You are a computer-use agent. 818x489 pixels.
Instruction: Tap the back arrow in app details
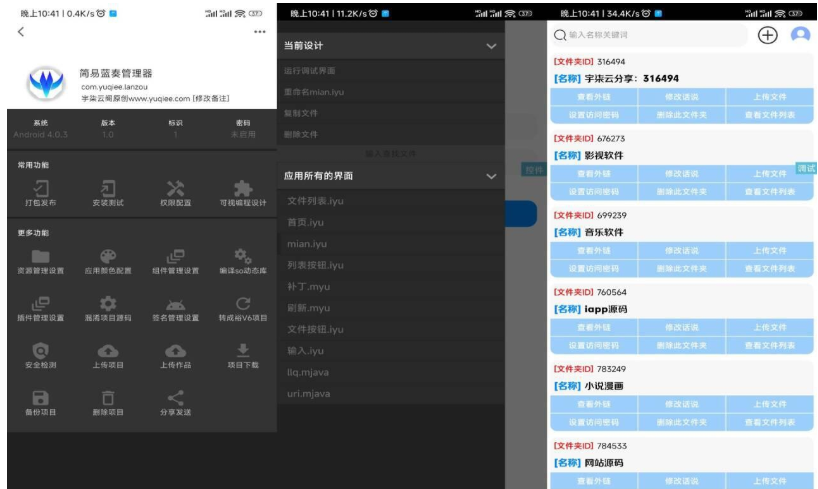(x=21, y=32)
